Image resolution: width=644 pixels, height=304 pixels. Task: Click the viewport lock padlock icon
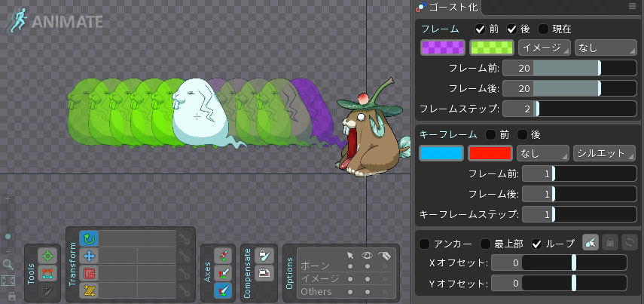pyautogui.click(x=11, y=296)
